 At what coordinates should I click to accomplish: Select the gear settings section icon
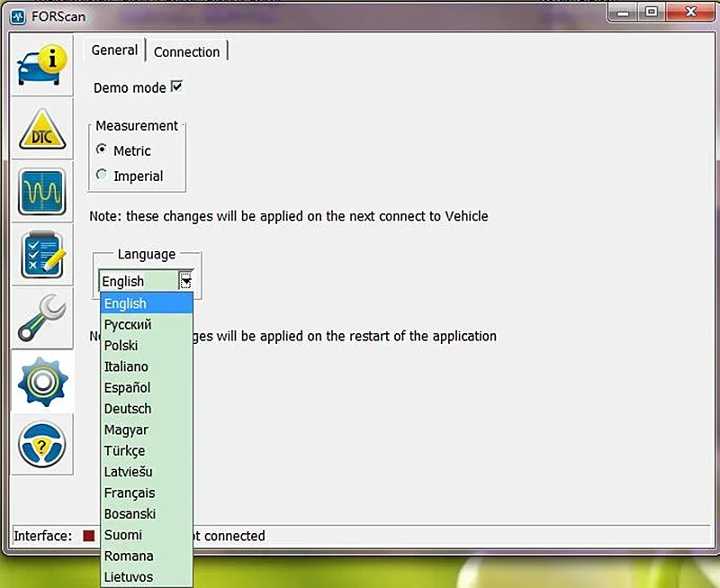pos(42,381)
